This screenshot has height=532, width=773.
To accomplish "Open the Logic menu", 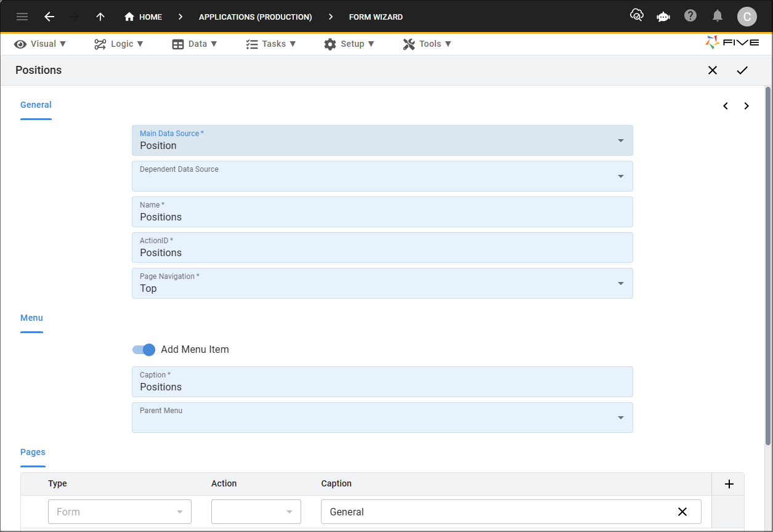I will (119, 44).
